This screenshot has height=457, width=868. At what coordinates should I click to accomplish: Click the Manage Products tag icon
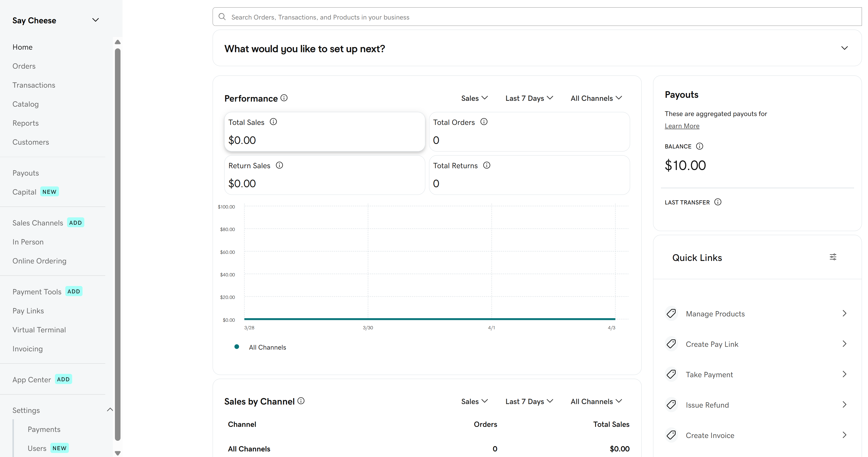pyautogui.click(x=671, y=313)
